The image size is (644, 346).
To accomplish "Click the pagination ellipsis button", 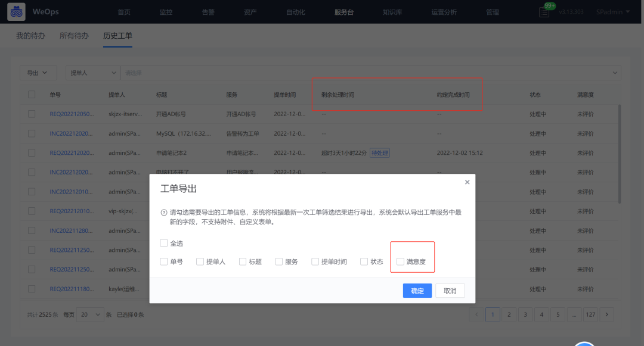I will [x=574, y=314].
